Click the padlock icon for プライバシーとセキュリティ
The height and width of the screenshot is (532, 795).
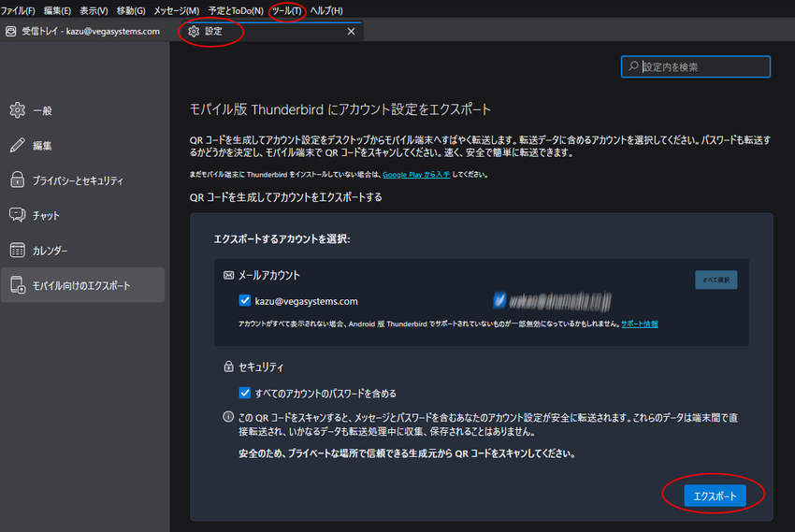17,180
